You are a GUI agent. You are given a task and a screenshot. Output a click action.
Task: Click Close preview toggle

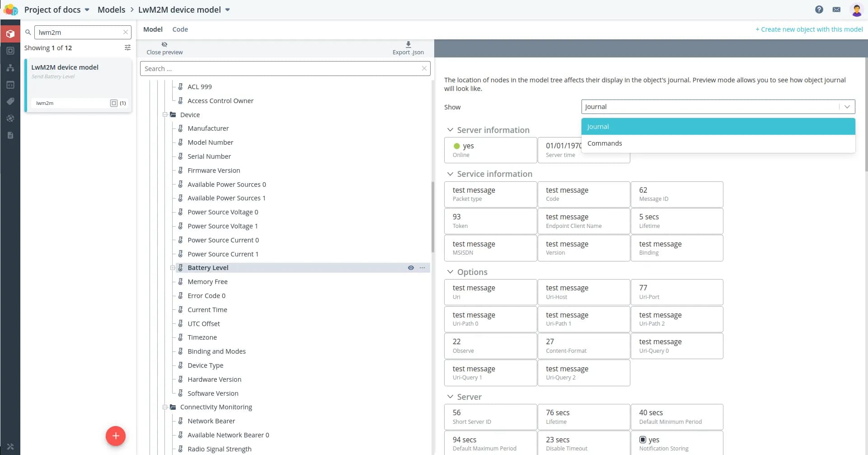[164, 48]
